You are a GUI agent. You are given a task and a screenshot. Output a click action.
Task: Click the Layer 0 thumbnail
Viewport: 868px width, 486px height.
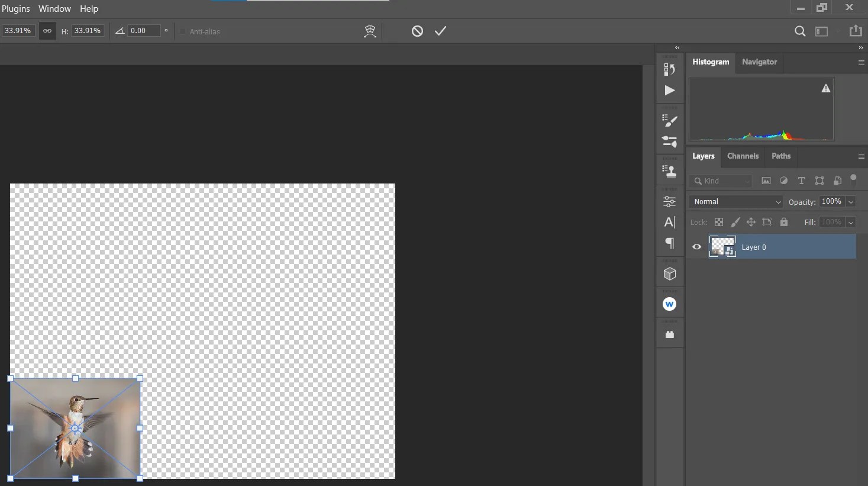[x=722, y=246]
